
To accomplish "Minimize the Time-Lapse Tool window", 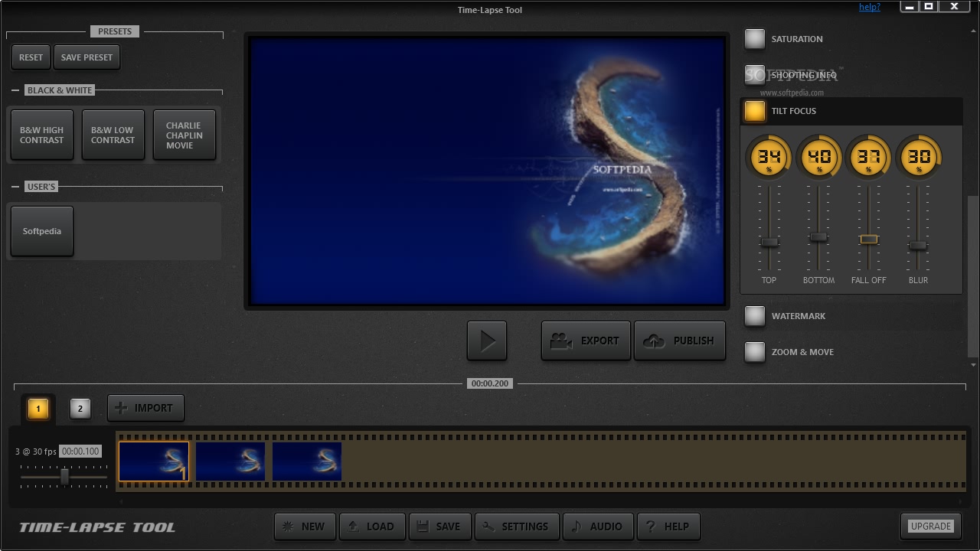I will tap(910, 6).
